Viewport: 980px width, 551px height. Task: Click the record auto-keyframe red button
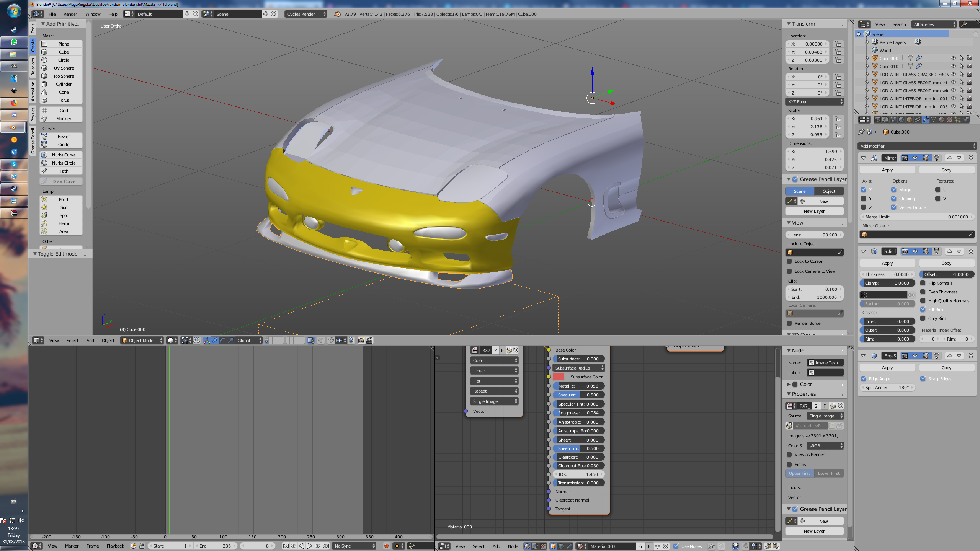[x=386, y=546]
